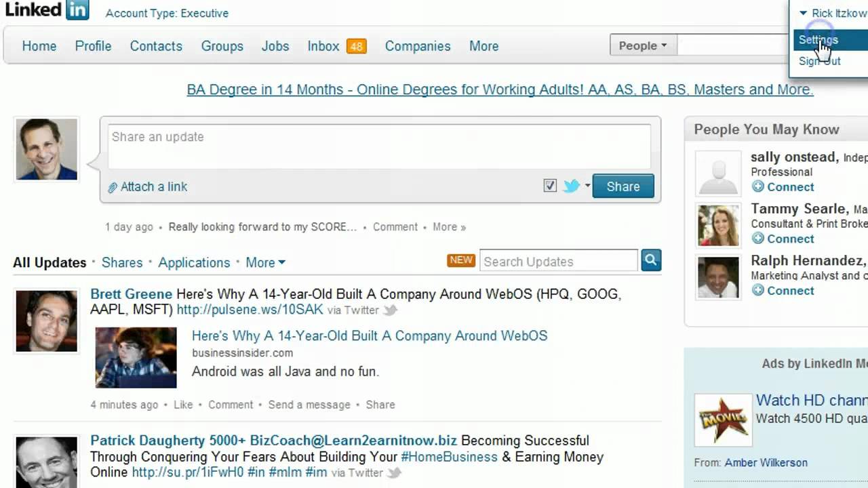Filter updates by Shares
This screenshot has height=488, width=868.
(x=122, y=262)
